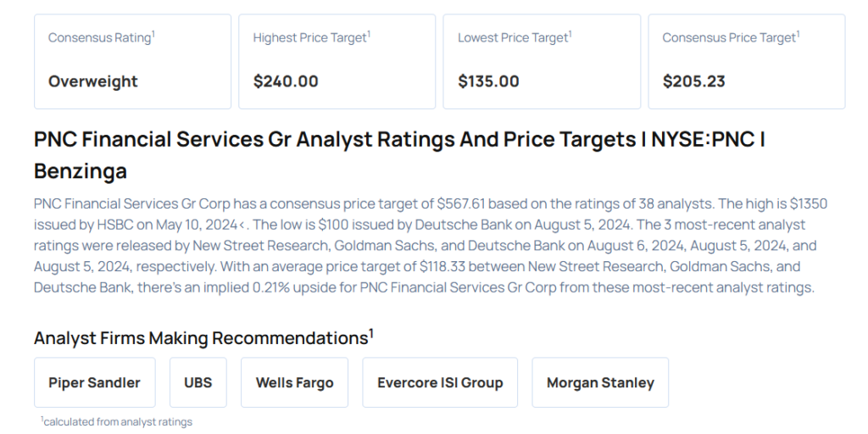Click the Analyst Firms Making Recommendations heading
This screenshot has height=434, width=868.
(x=201, y=338)
